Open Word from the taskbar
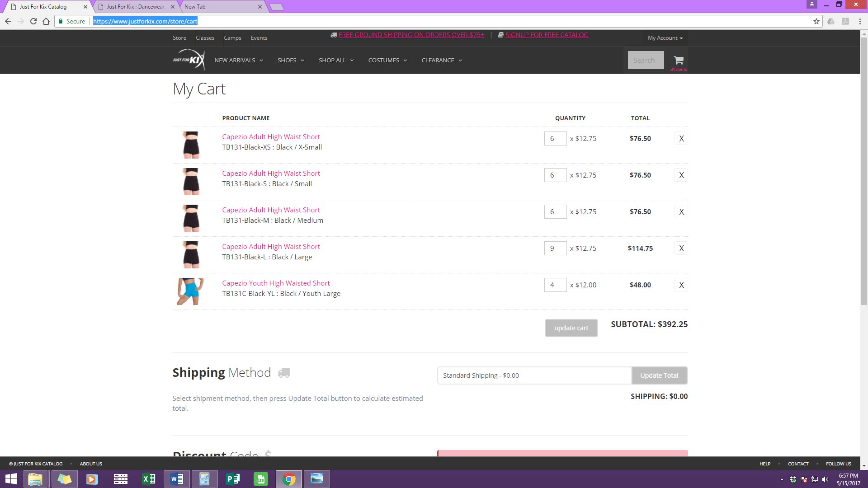 click(x=177, y=479)
